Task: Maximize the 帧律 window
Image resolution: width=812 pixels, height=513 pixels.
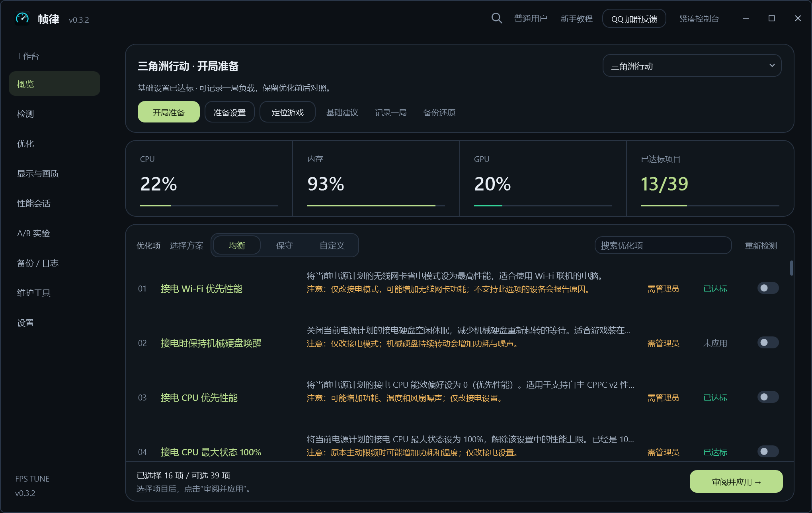Action: tap(771, 18)
